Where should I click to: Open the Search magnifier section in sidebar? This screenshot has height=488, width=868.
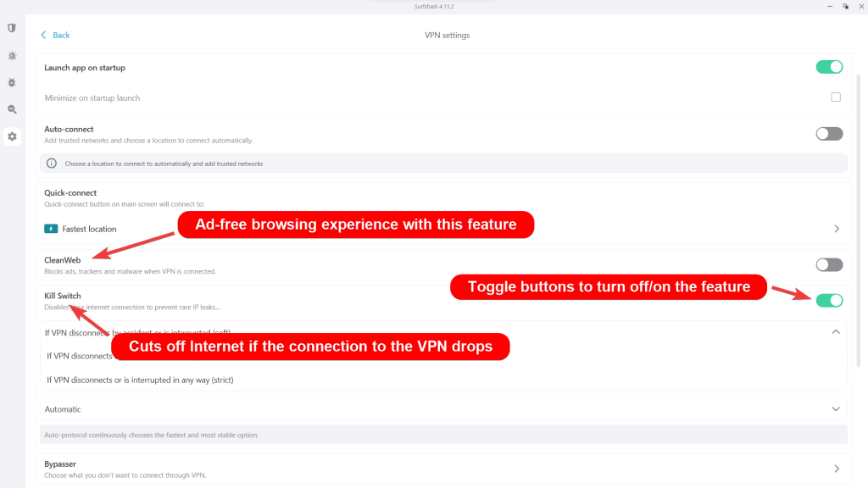coord(12,109)
